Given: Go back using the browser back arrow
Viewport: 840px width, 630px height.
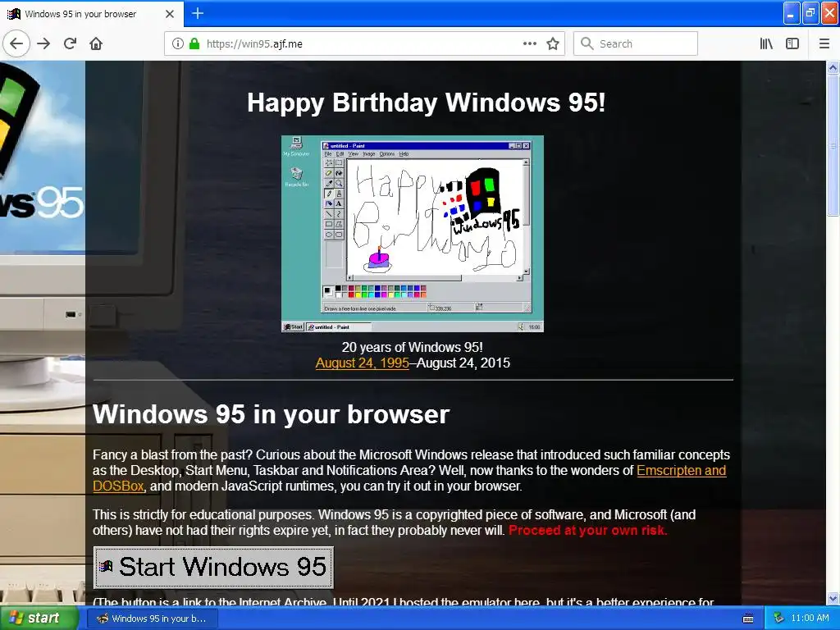Looking at the screenshot, I should (x=16, y=43).
